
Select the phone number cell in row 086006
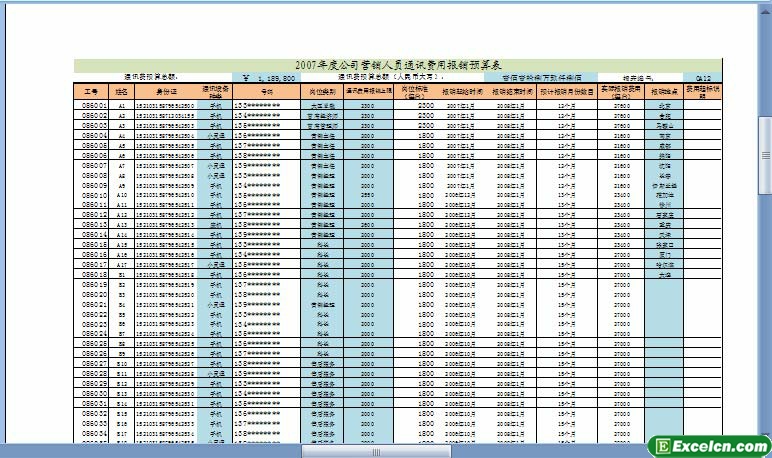coord(266,156)
